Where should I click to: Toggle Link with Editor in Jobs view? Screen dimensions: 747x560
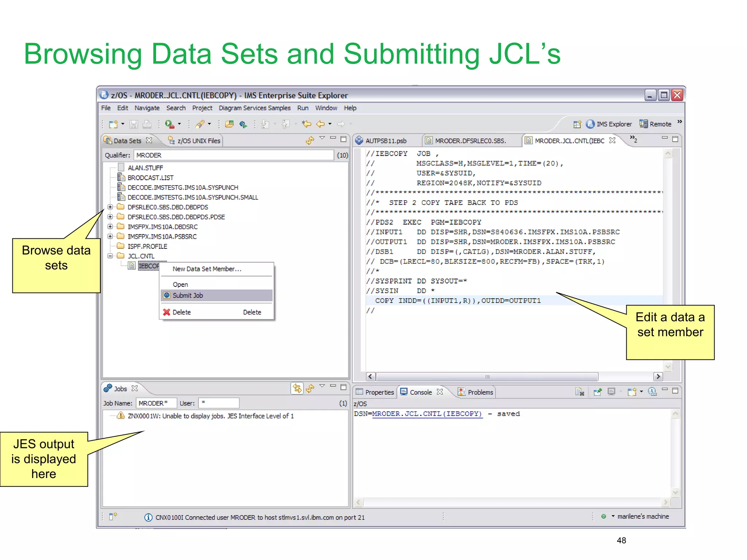point(297,388)
